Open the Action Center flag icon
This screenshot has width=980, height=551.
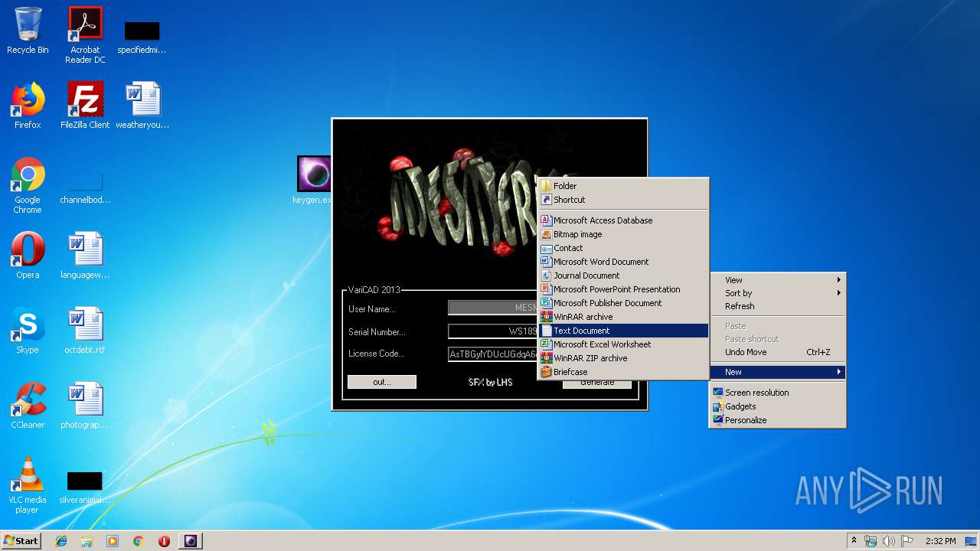[907, 541]
